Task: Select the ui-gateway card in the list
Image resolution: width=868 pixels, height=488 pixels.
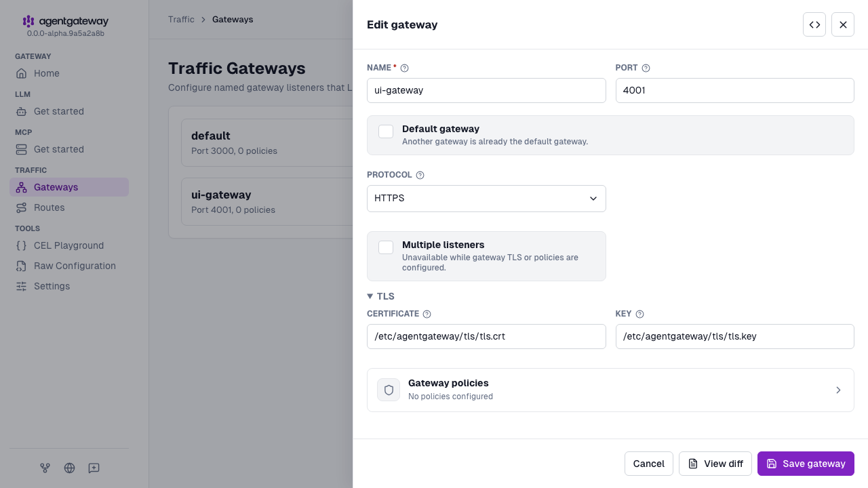Action: pyautogui.click(x=267, y=201)
